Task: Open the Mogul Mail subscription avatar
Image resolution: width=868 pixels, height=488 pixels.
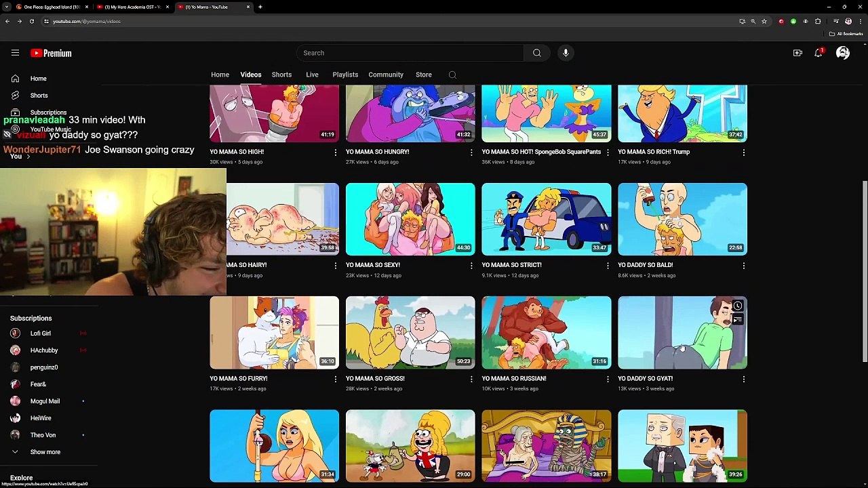Action: click(x=15, y=401)
